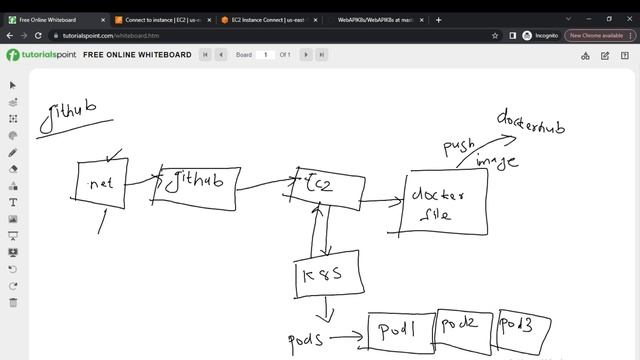Screen dimensions: 640x360
Task: Open a new browser tab
Action: (x=438, y=20)
